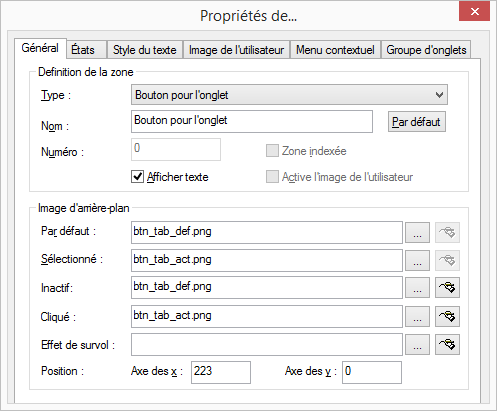
Task: Click the clear icon for Effet de survol
Action: point(447,344)
